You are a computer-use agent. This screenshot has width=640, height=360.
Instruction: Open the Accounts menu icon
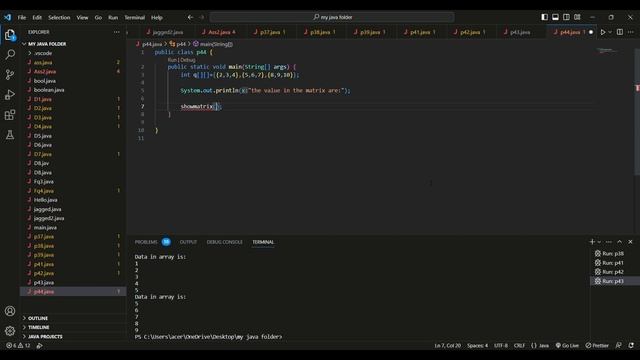coord(10,311)
